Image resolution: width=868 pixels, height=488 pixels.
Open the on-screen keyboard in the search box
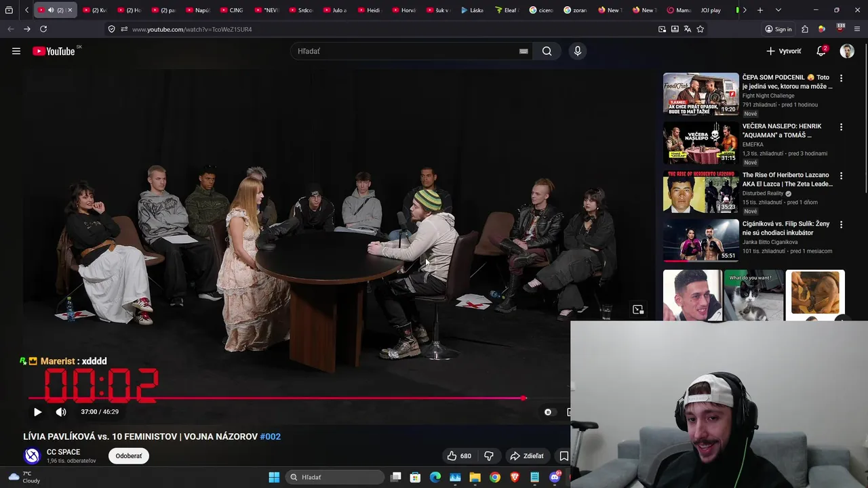click(x=524, y=51)
